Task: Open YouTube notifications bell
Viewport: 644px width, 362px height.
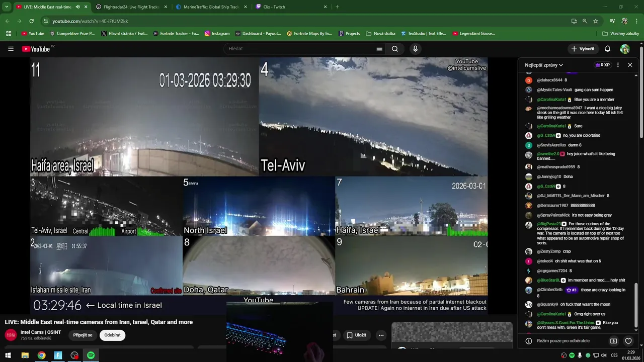Action: (607, 49)
